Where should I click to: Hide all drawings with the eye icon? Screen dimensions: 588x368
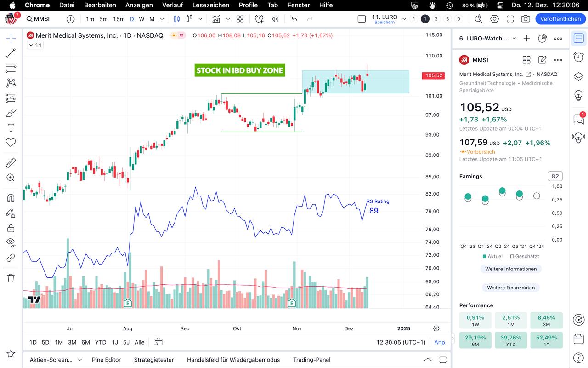(x=11, y=242)
